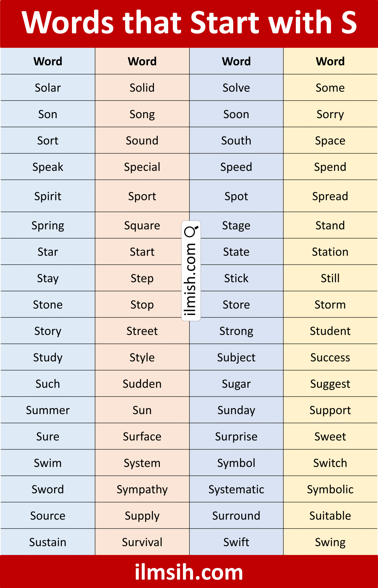This screenshot has height=588, width=378.
Task: Select the word Spring
Action: 48,226
